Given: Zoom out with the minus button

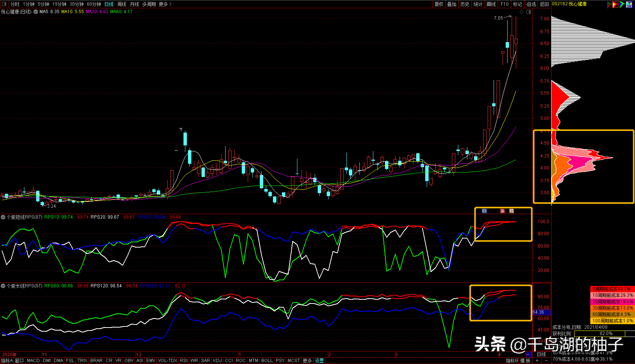Looking at the screenshot, I should (546, 361).
